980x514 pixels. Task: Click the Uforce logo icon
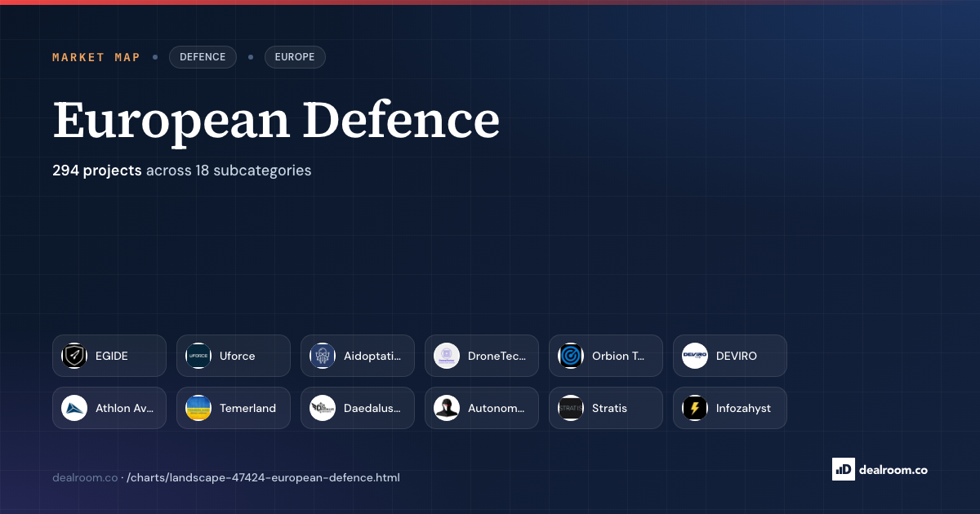pyautogui.click(x=198, y=356)
